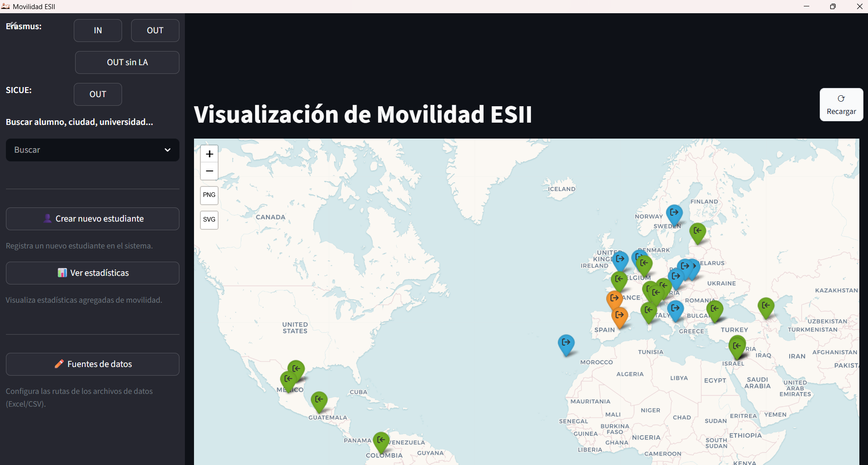Click the SAUDI ARABIA map label
This screenshot has height=465, width=868.
coord(758,383)
